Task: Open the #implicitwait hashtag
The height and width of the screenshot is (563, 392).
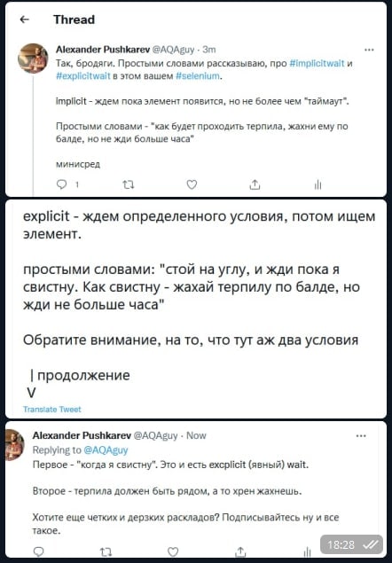Action: point(317,64)
